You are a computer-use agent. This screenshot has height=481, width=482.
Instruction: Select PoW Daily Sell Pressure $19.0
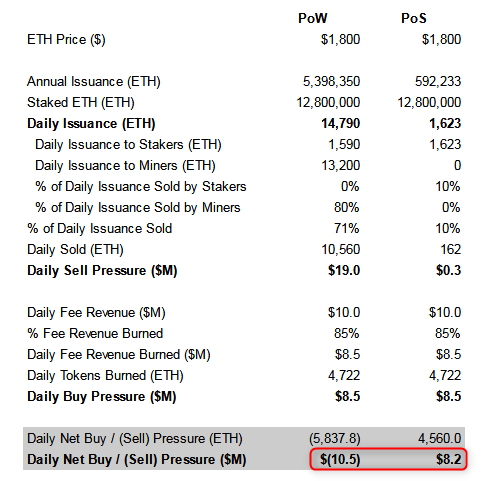(x=344, y=270)
